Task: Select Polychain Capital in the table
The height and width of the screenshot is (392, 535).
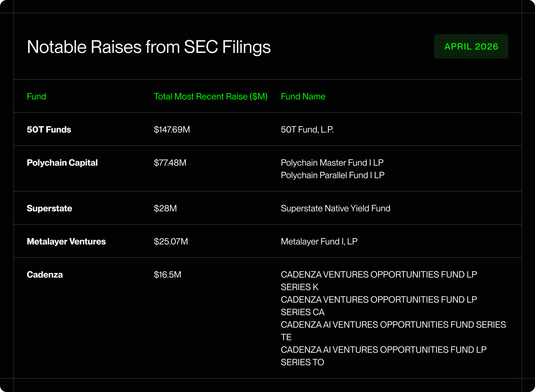Action: point(62,163)
